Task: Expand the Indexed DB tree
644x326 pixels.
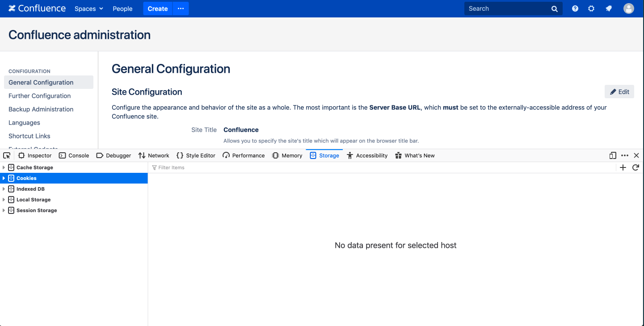Action: [x=4, y=188]
